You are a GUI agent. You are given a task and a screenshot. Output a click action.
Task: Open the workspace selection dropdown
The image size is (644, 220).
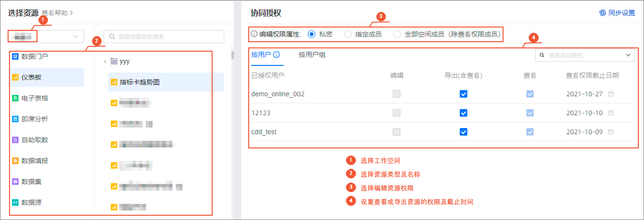pyautogui.click(x=46, y=36)
